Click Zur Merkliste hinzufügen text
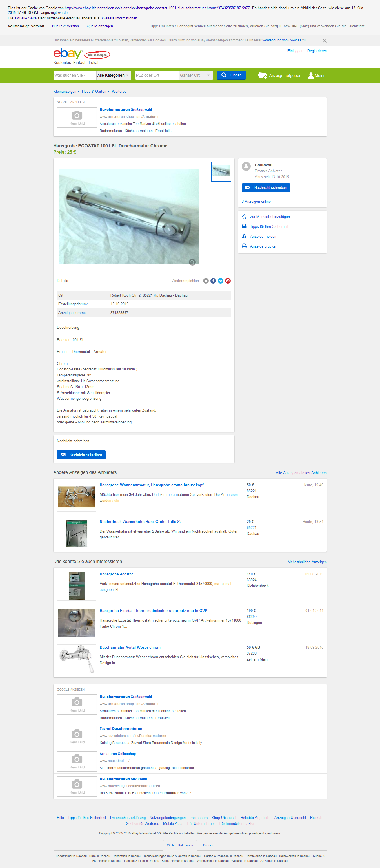 pyautogui.click(x=270, y=217)
